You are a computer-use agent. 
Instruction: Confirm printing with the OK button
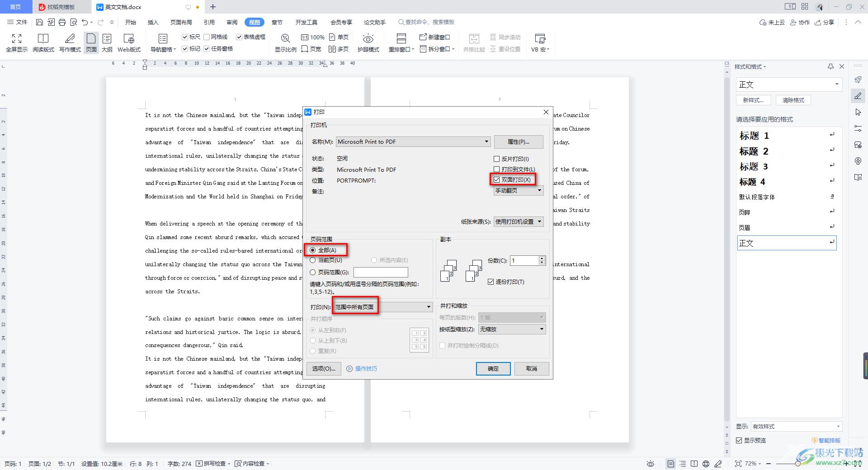(493, 369)
